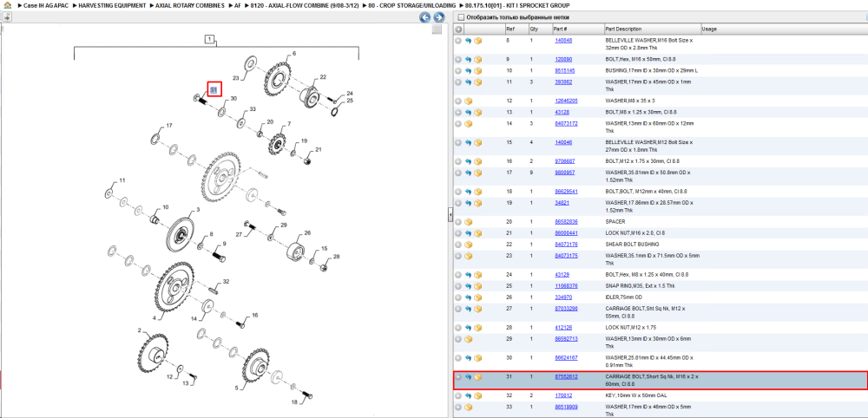Viewport: 868px width, 418px height.
Task: Click yellow box icon in Ref 23 row
Action: click(x=469, y=256)
